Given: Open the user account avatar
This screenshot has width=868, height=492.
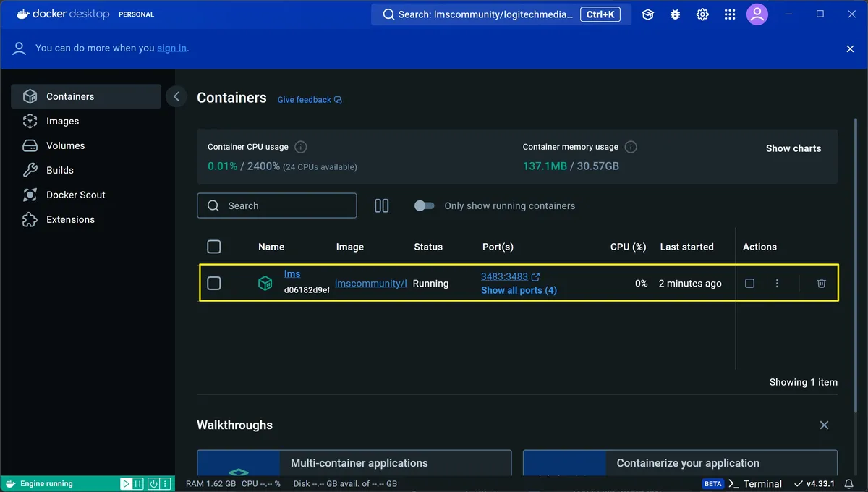Looking at the screenshot, I should pos(757,14).
